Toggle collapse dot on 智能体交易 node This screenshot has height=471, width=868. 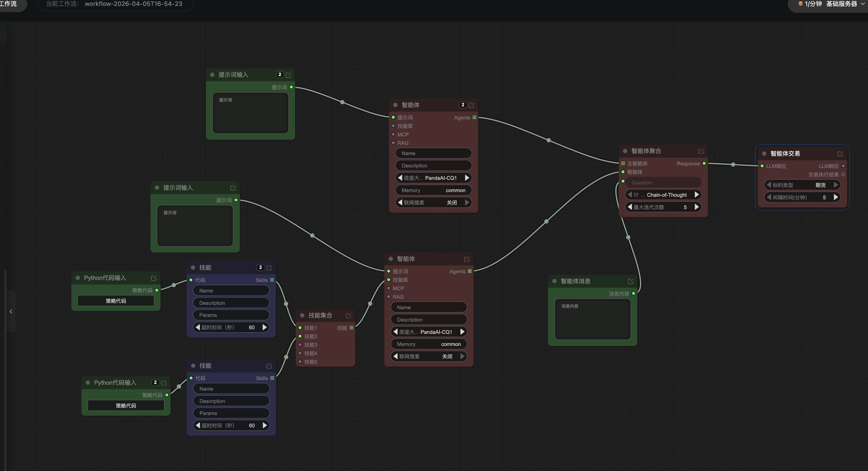(x=764, y=154)
